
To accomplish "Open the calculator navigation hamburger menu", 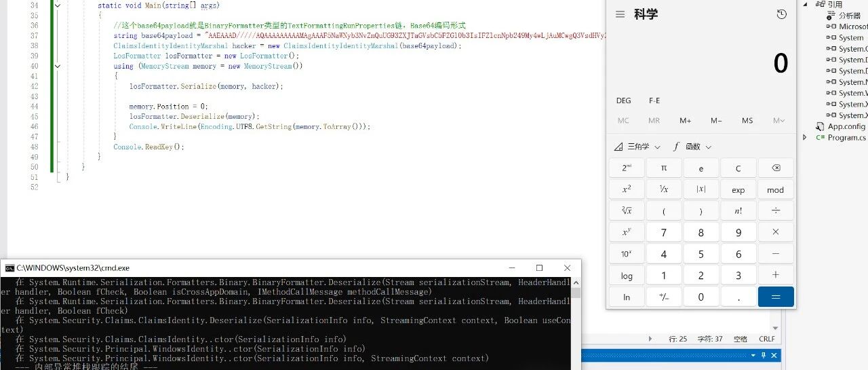I will click(620, 14).
